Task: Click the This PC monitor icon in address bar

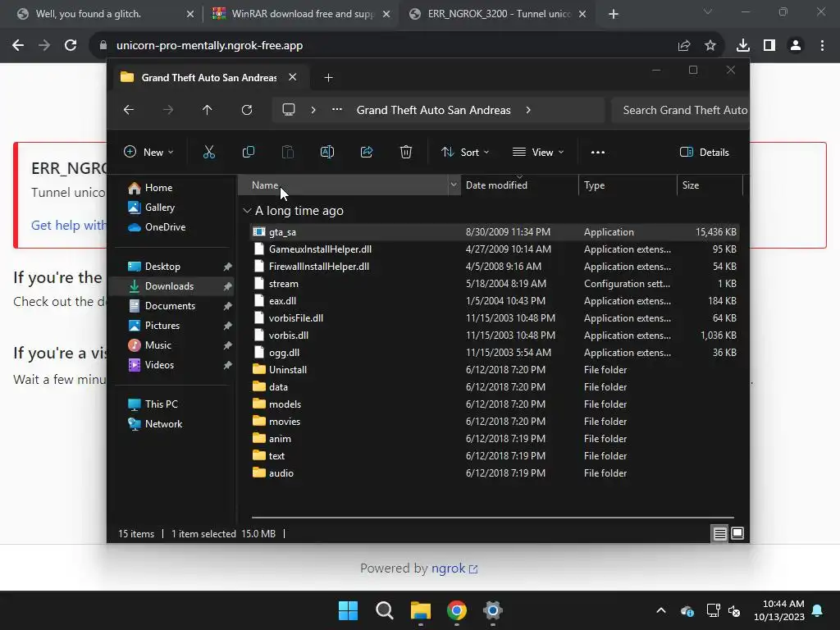Action: (289, 110)
